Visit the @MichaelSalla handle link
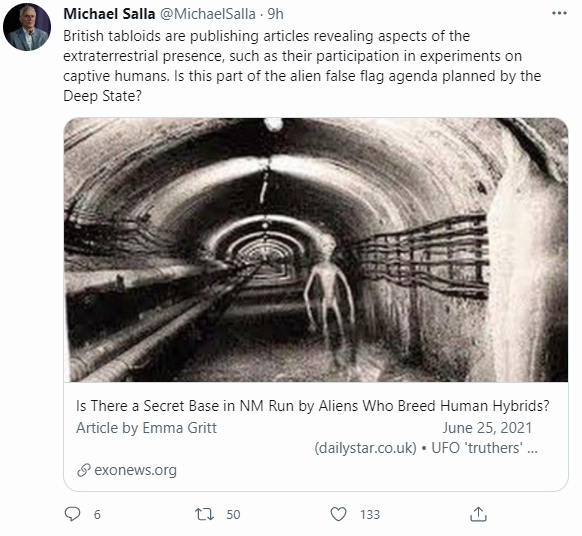Image resolution: width=582 pixels, height=536 pixels. (x=208, y=14)
